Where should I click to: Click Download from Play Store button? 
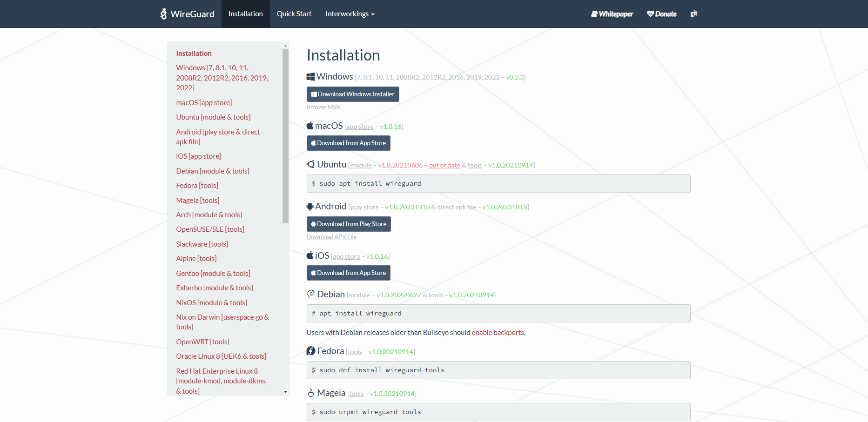click(x=349, y=224)
